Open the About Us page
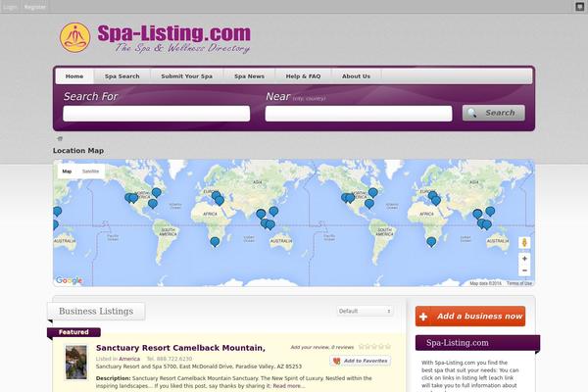The image size is (588, 392). pos(357,76)
